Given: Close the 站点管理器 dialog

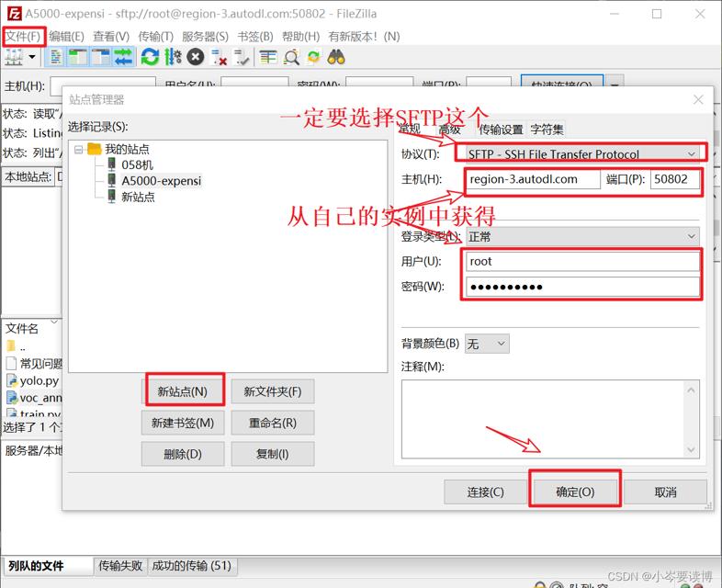Looking at the screenshot, I should (x=698, y=99).
